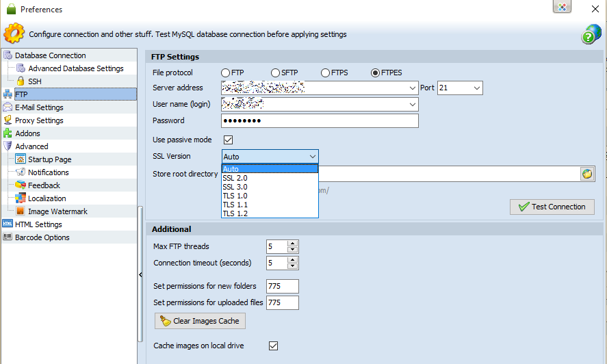The width and height of the screenshot is (607, 364).
Task: Click the Password input field
Action: pyautogui.click(x=320, y=121)
